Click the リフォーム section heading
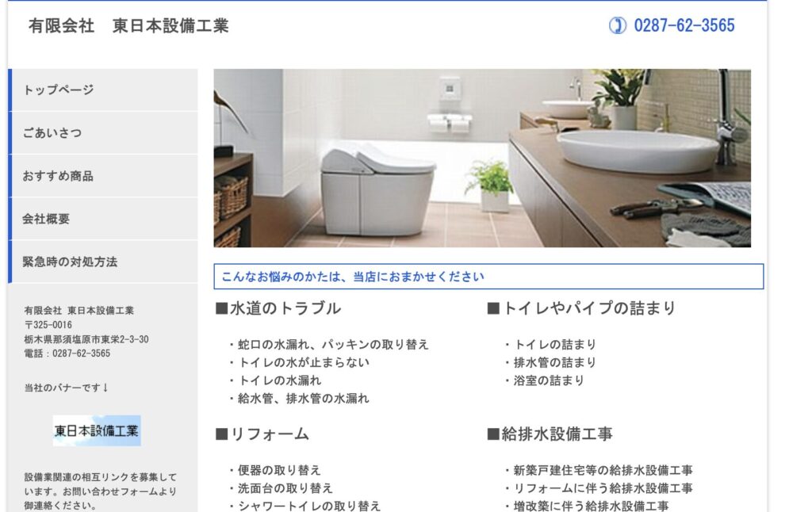812x512 pixels. [262, 434]
